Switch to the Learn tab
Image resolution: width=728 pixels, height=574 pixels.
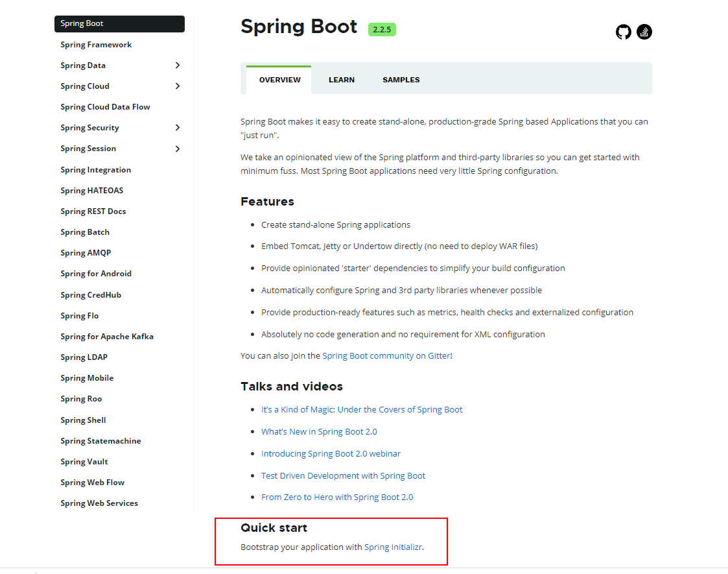pyautogui.click(x=342, y=80)
